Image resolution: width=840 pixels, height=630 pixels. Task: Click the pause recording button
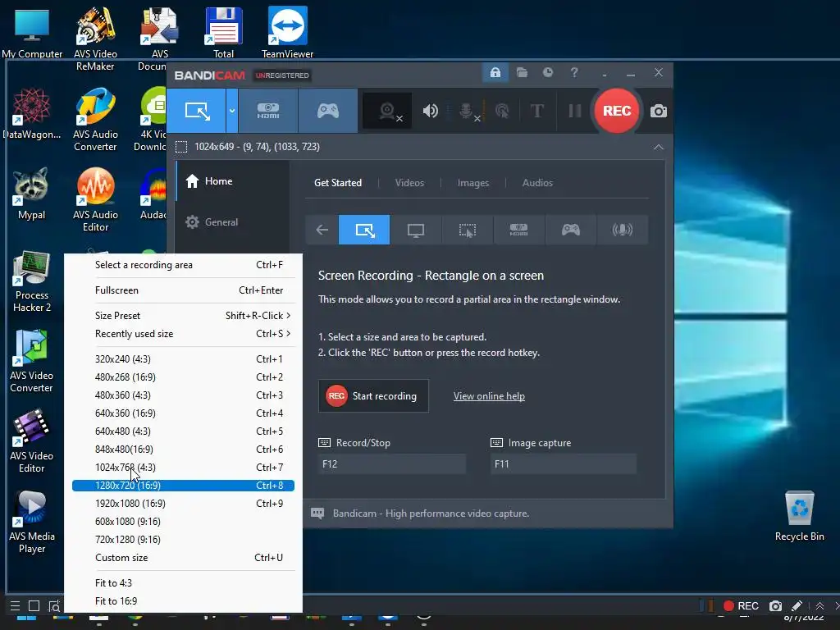[575, 111]
